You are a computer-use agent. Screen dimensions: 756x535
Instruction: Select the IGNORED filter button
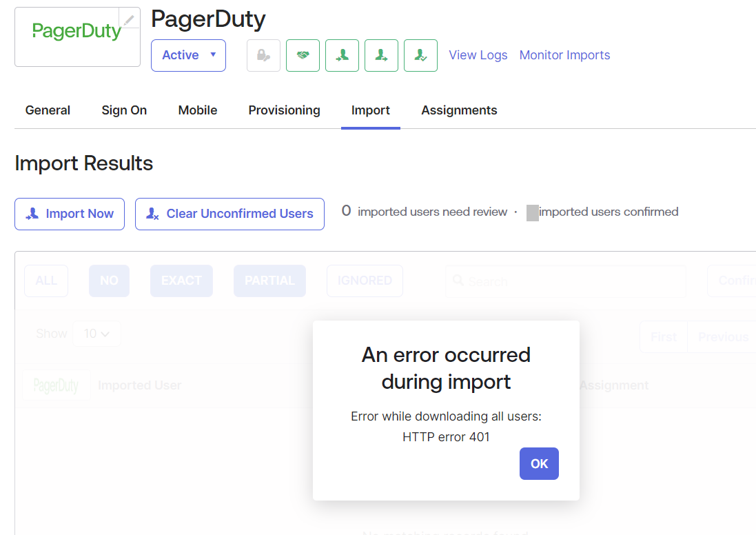pos(365,281)
